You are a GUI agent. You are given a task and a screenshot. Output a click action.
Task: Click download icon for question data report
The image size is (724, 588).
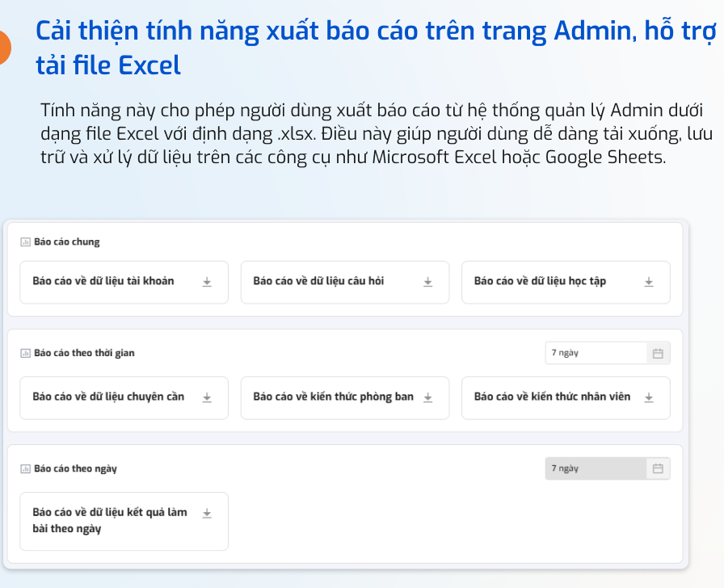[x=428, y=282]
